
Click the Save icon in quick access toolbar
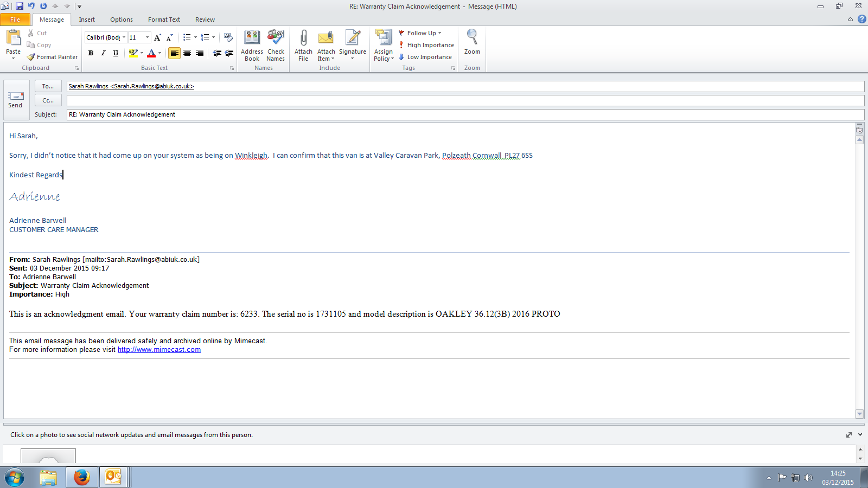(x=20, y=6)
